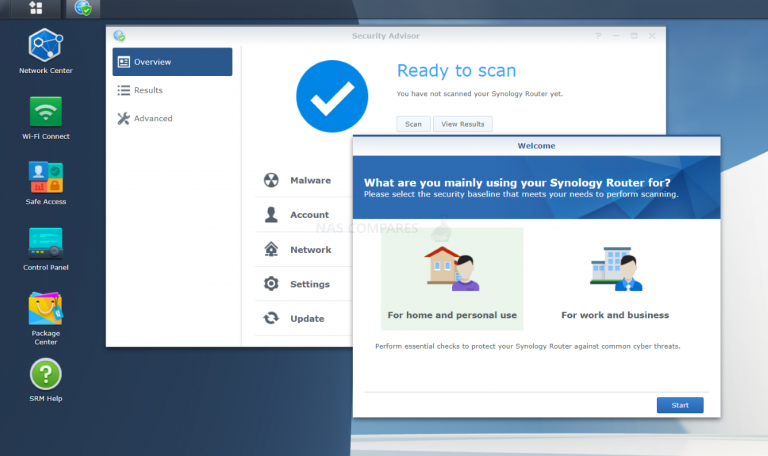Click the View Results button

[x=462, y=124]
